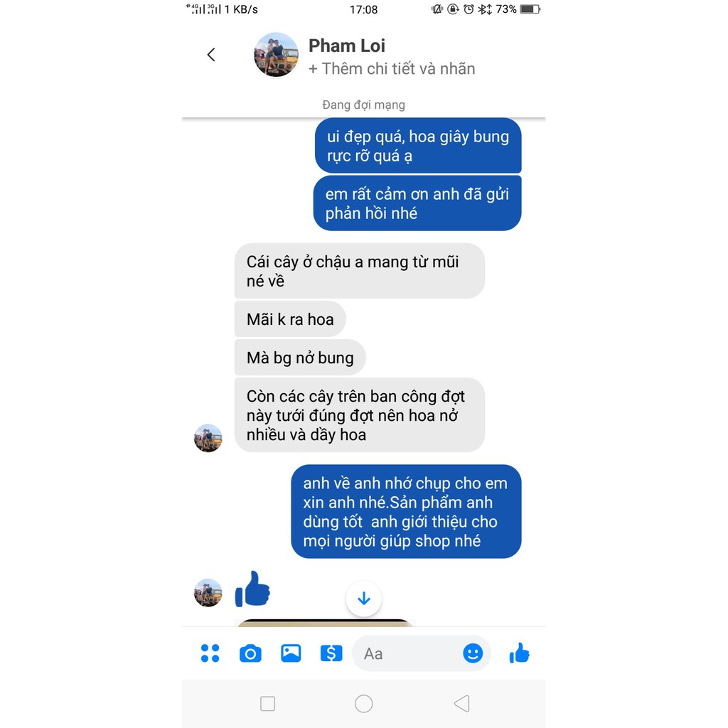The width and height of the screenshot is (728, 728).
Task: Tap the Pham Loi contact name
Action: (347, 45)
